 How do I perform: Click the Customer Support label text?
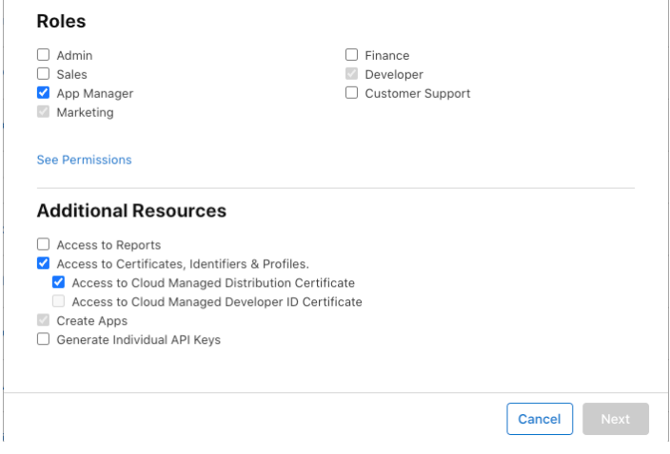[417, 93]
